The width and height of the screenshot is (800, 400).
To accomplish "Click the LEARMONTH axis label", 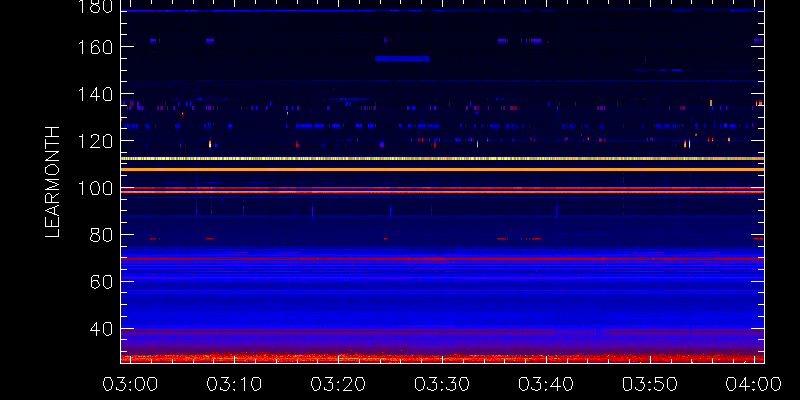I will [x=53, y=182].
